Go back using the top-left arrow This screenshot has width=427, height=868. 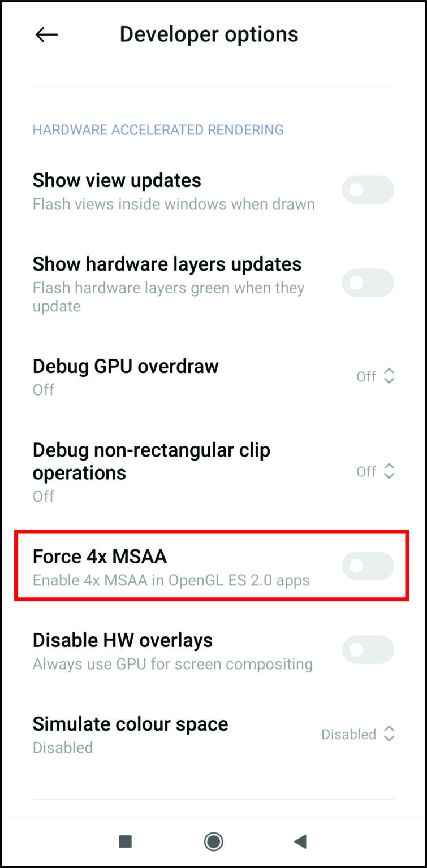coord(46,34)
